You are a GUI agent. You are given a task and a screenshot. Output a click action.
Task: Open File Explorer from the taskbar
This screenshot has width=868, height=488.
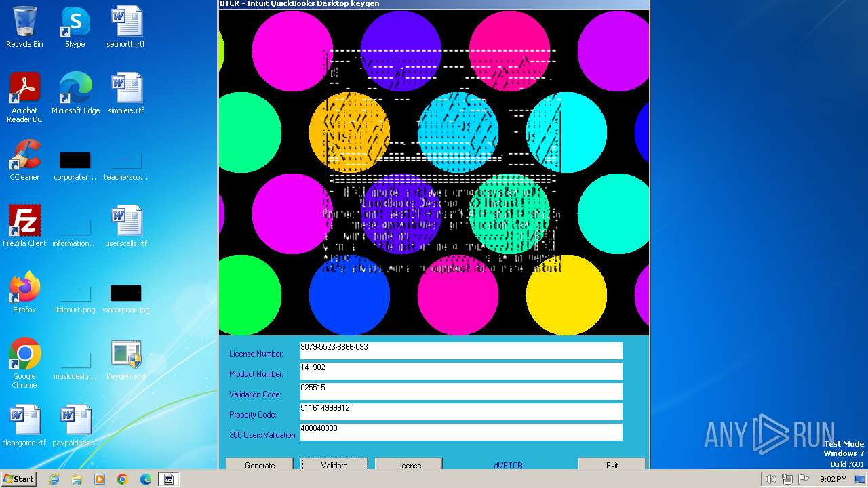coord(77,479)
